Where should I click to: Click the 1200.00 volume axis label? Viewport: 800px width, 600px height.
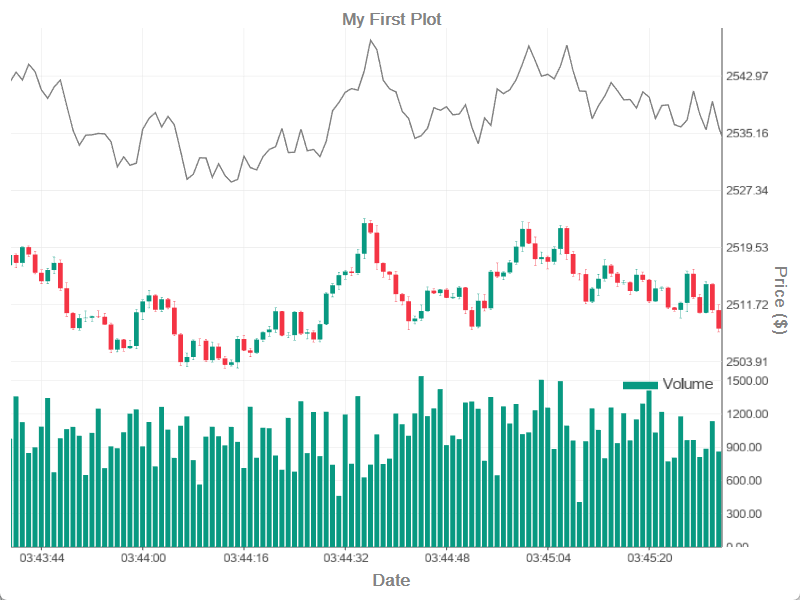point(747,414)
